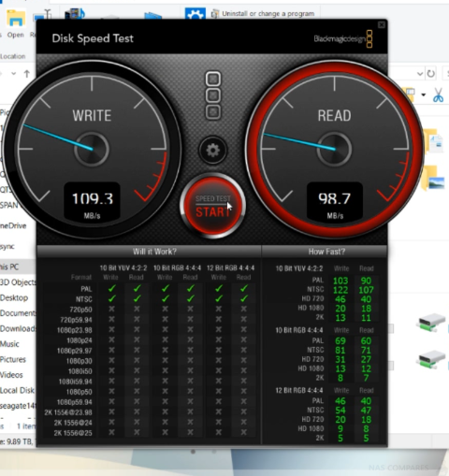Click the scissors cut icon in File Explorer

click(438, 94)
